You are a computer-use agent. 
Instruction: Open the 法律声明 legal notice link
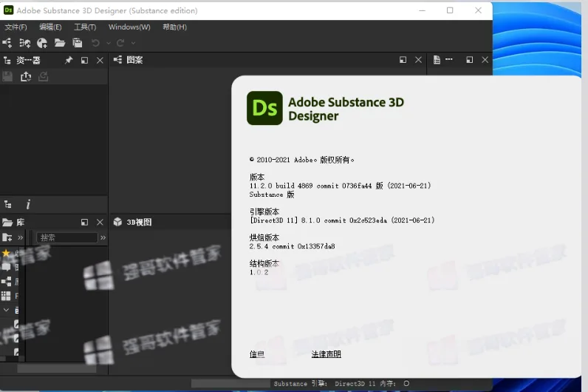[x=327, y=354]
